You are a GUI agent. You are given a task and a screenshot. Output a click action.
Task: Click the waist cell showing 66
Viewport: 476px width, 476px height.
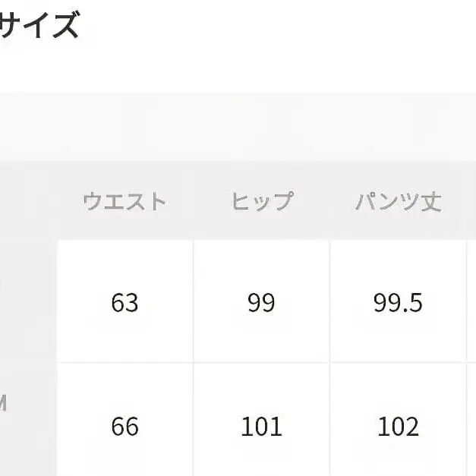(x=125, y=427)
